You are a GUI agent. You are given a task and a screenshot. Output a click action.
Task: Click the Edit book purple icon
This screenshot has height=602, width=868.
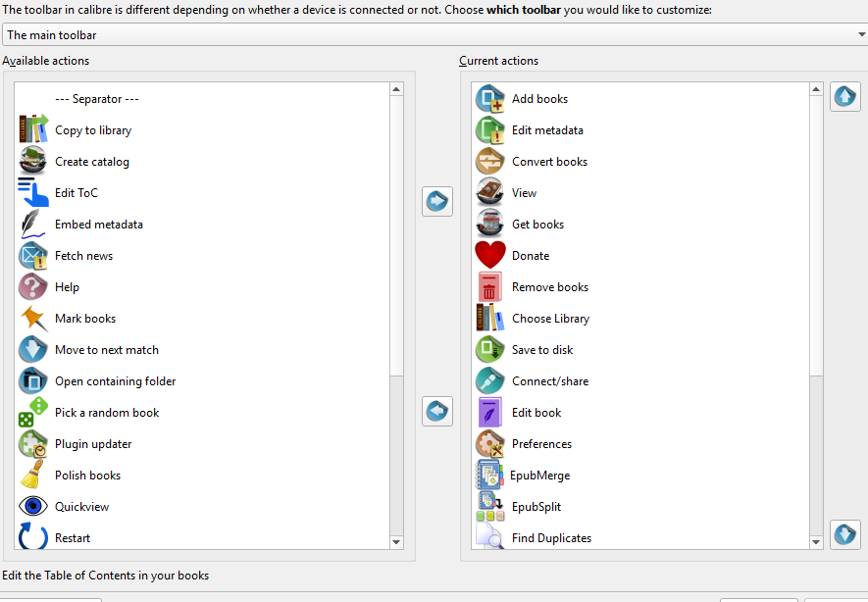(490, 412)
